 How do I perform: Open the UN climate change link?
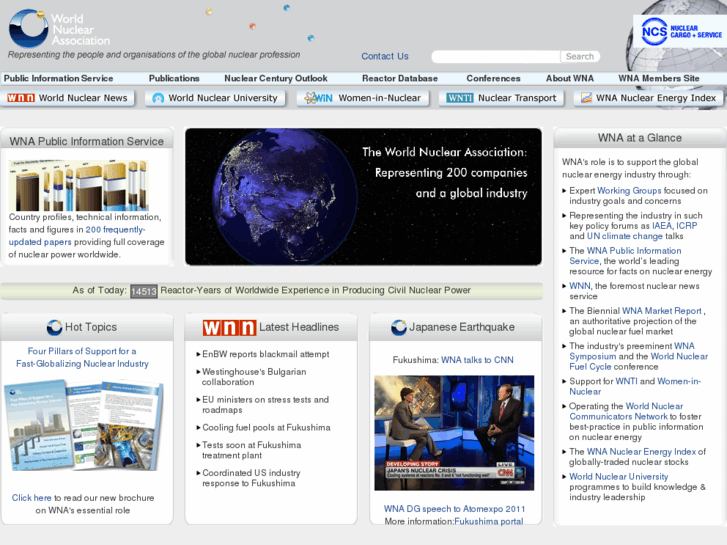point(625,236)
